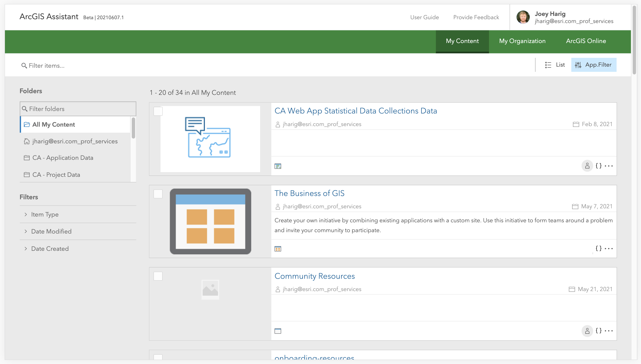641x364 pixels.
Task: Toggle the checkbox for Community Resources item
Action: tap(158, 276)
